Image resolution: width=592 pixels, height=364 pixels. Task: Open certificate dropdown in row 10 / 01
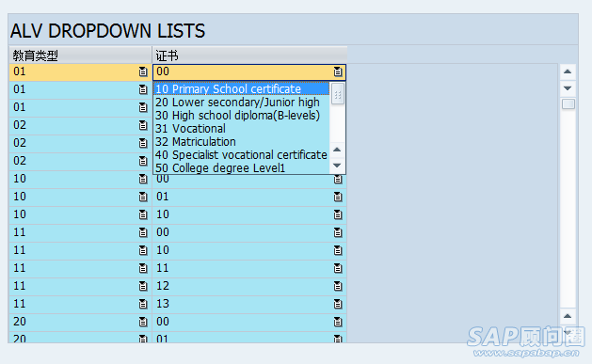[x=338, y=197]
